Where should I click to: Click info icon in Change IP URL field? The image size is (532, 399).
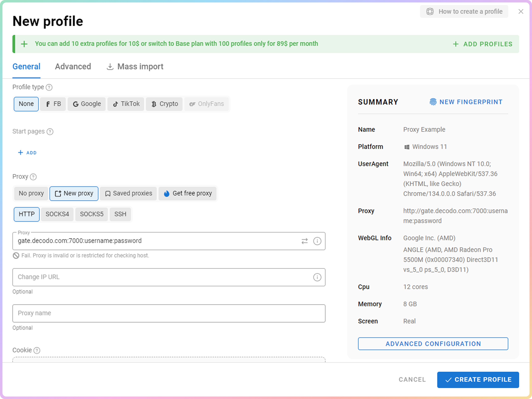[317, 277]
